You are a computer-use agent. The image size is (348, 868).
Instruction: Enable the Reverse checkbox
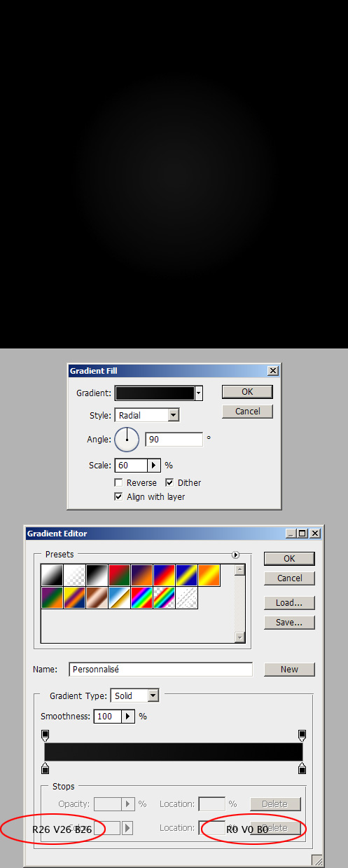(x=119, y=482)
